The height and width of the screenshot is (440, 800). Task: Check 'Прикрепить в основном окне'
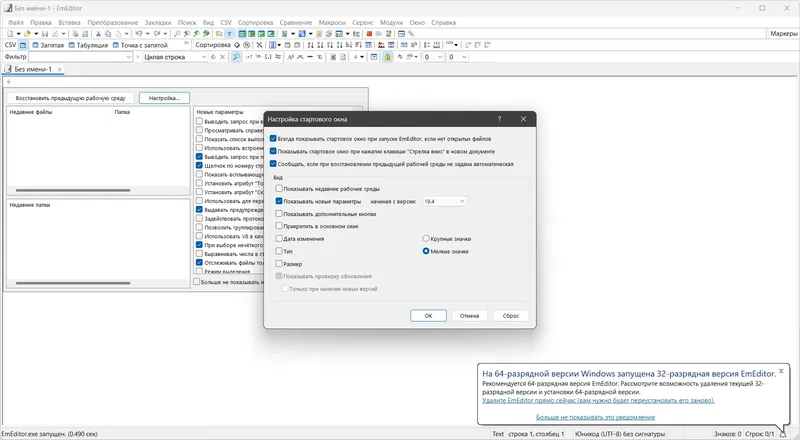279,226
